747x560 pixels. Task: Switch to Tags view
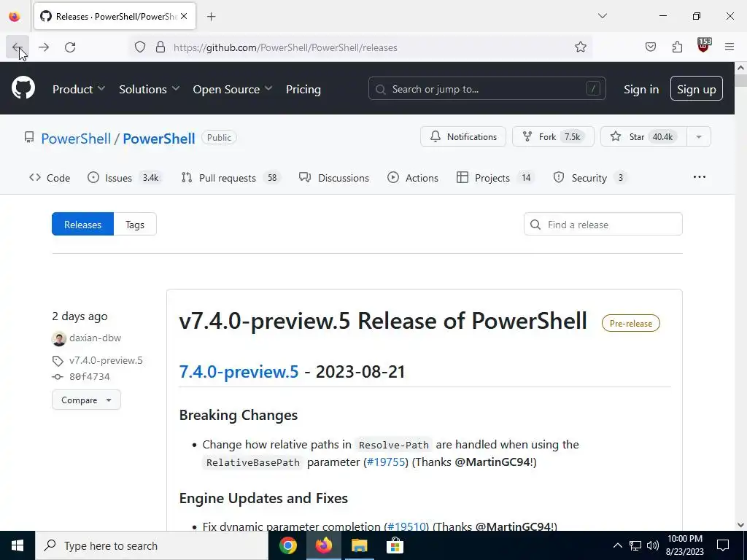click(135, 225)
